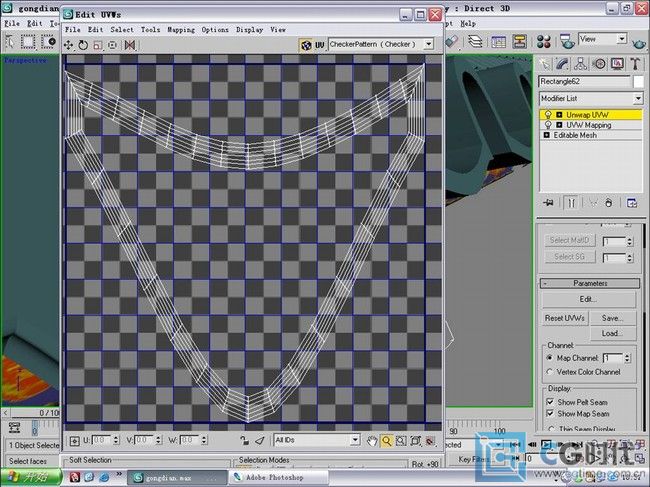
Task: Click the Hide/Filter Selected Faces icon
Action: (x=260, y=441)
